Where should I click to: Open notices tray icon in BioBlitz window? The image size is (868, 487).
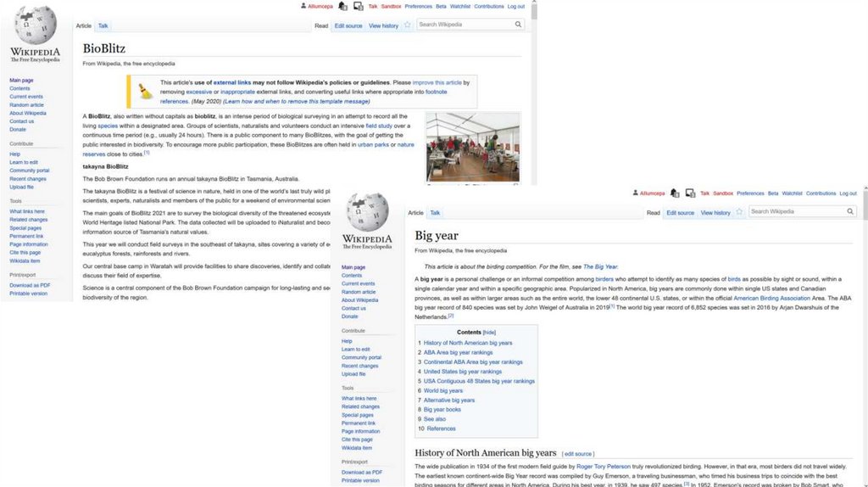[x=359, y=6]
